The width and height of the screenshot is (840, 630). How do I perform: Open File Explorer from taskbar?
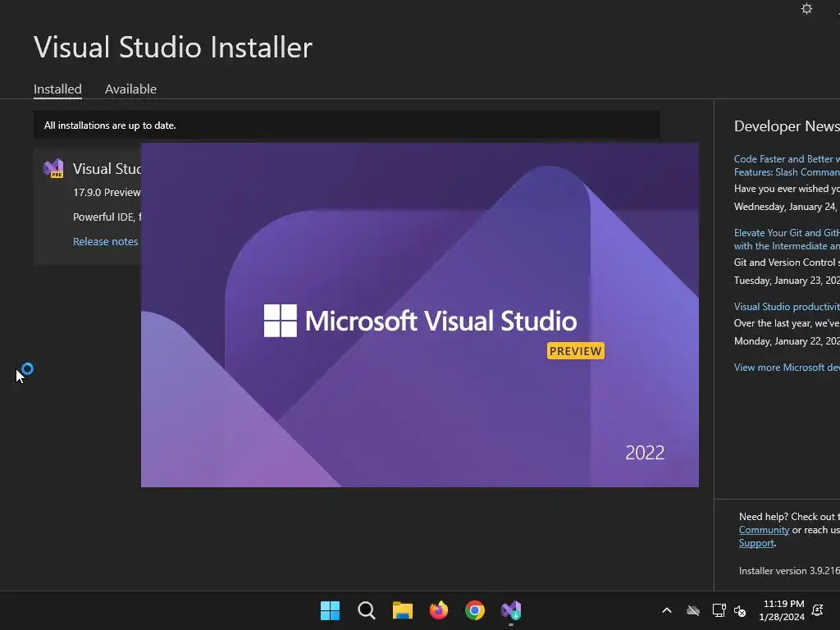point(402,610)
